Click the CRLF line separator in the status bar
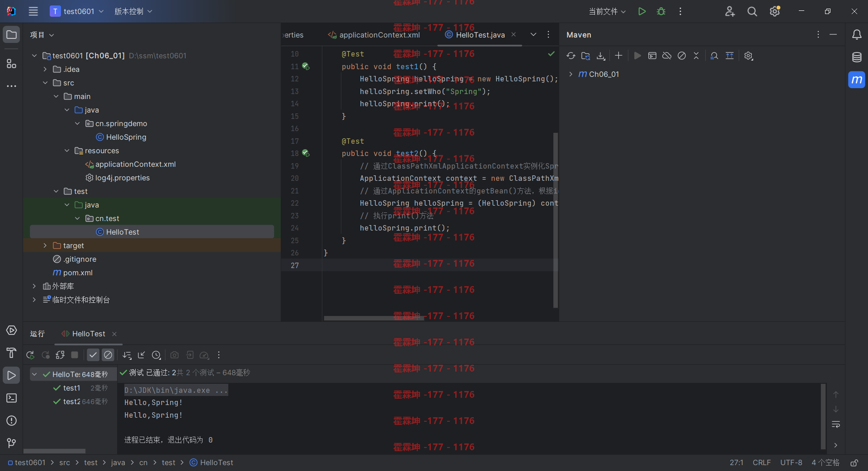Viewport: 868px width, 471px height. 762,463
